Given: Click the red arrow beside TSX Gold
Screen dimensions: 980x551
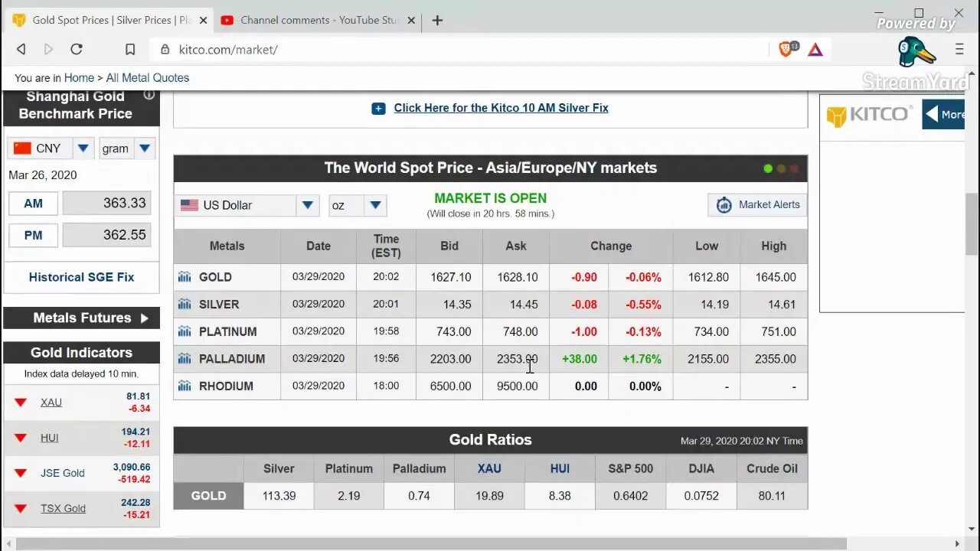Looking at the screenshot, I should pos(21,508).
